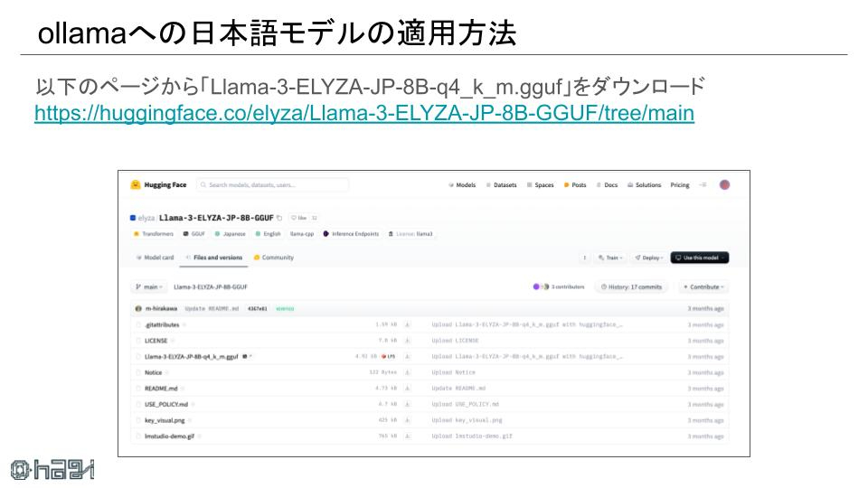Download the .gitattributes file

click(x=408, y=324)
